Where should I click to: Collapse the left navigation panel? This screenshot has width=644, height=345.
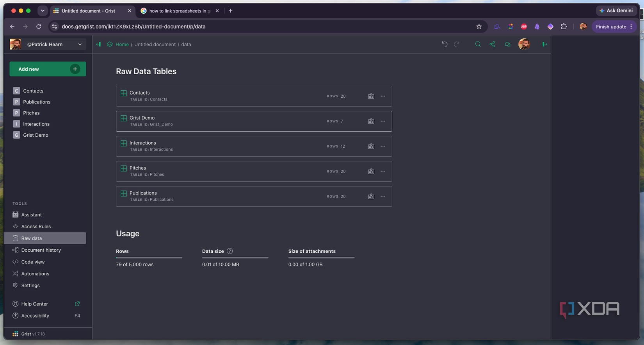(98, 44)
